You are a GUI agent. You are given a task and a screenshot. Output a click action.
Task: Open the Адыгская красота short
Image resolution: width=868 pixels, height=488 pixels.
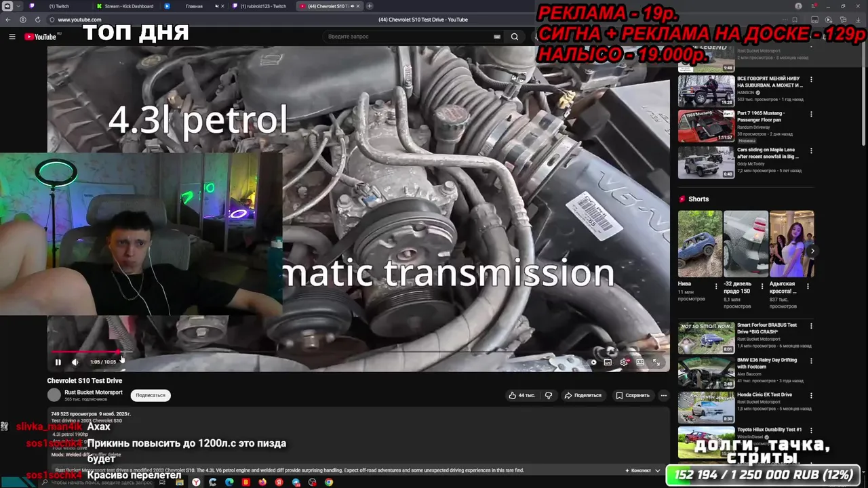[791, 244]
